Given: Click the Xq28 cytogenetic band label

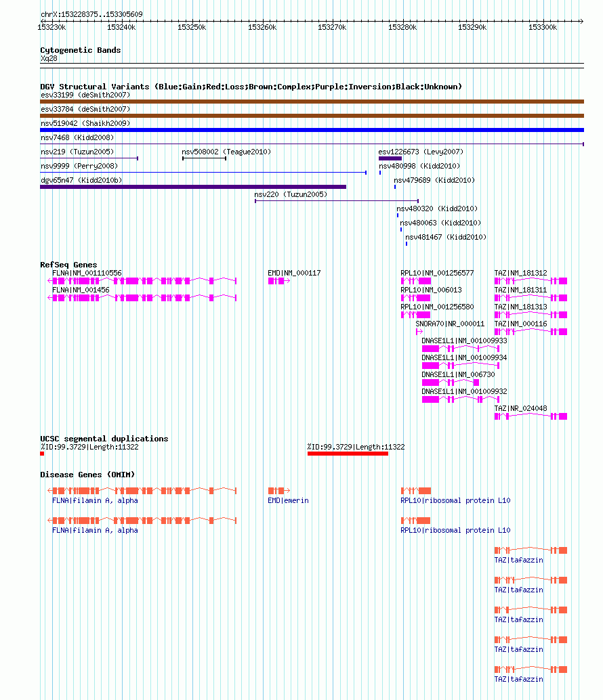Looking at the screenshot, I should pyautogui.click(x=49, y=58).
